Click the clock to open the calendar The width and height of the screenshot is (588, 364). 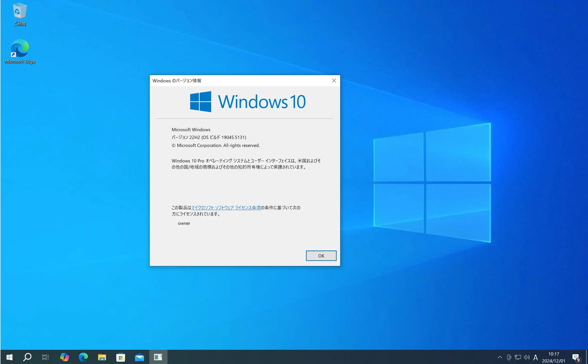553,357
